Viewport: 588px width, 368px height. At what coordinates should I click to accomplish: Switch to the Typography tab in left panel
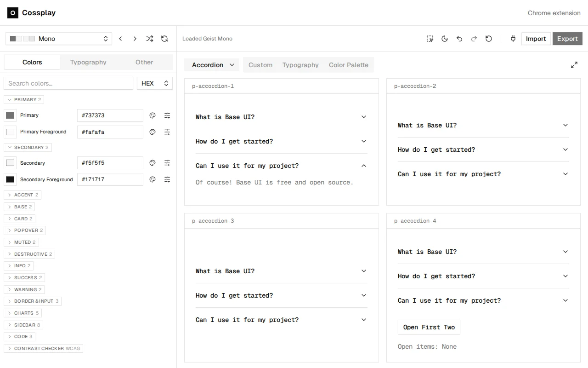click(x=88, y=62)
